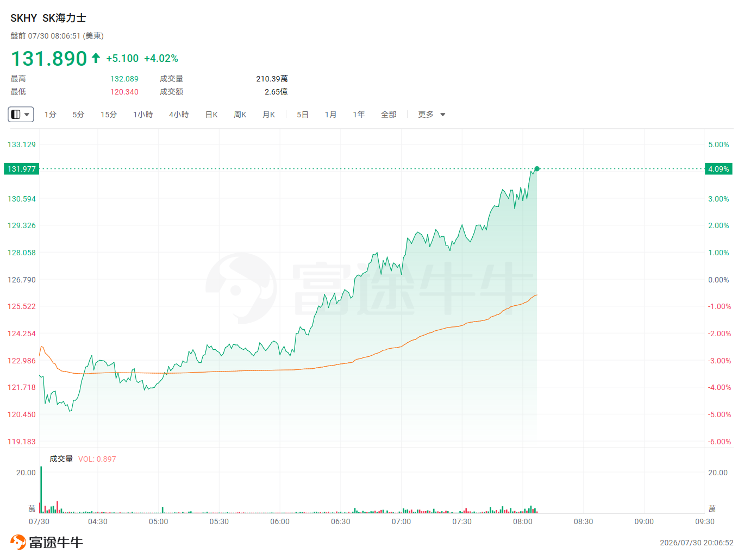Image resolution: width=744 pixels, height=560 pixels.
Task: Click the 2026/07/30 20:06:52 timestamp
Action: (697, 543)
